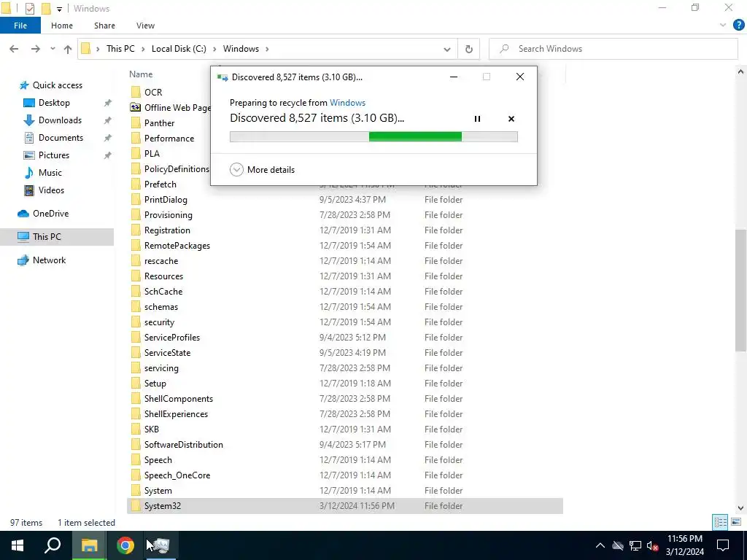747x560 pixels.
Task: Click the Search Windows field
Action: click(x=613, y=49)
